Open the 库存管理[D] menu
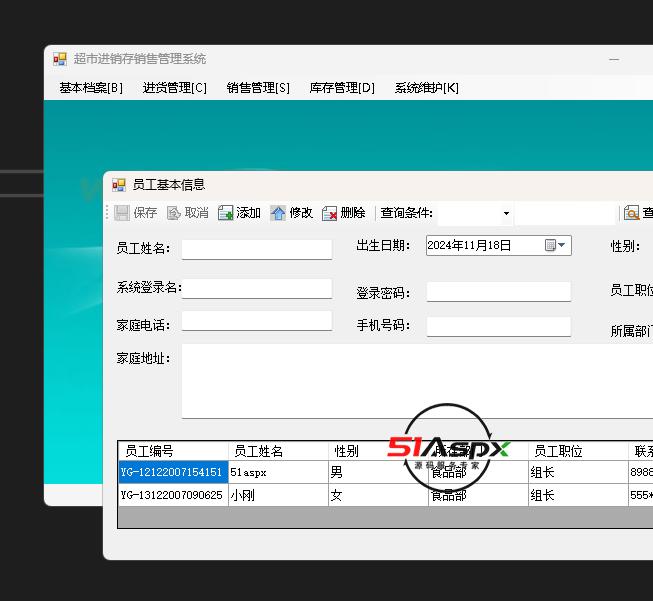 click(x=342, y=88)
